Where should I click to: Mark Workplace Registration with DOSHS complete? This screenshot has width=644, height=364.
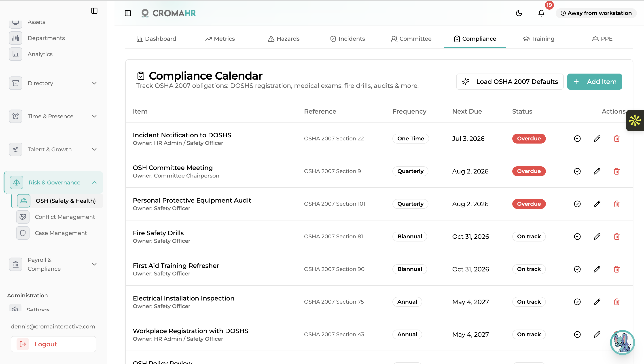(577, 334)
